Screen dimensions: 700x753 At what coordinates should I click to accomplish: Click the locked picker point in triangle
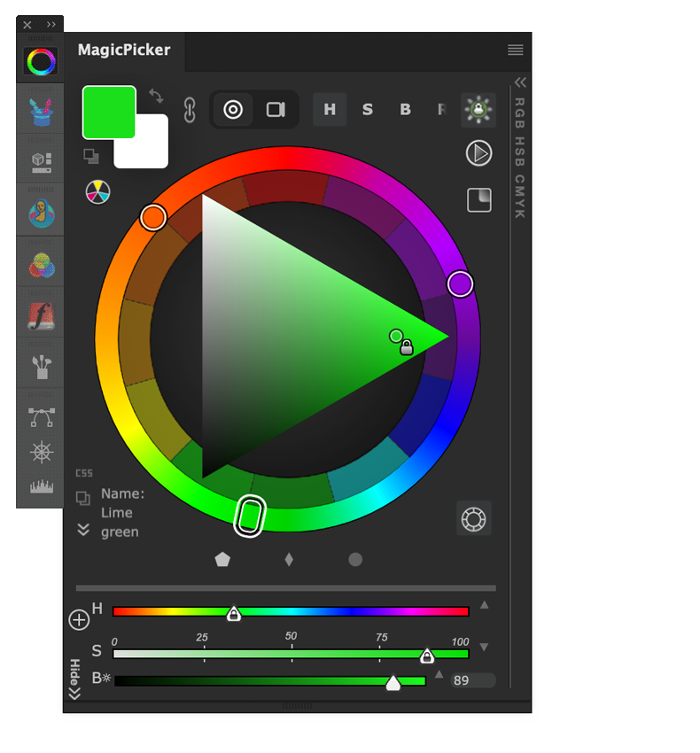pos(396,336)
